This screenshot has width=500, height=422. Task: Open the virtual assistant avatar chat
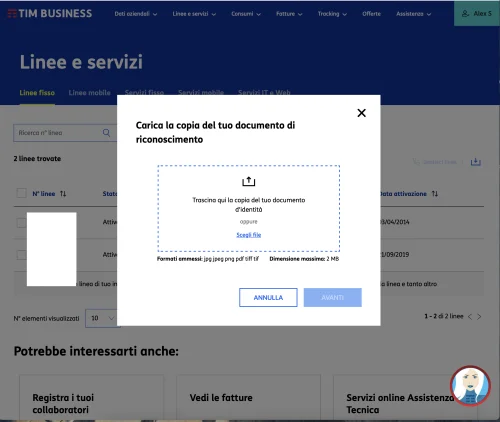[470, 385]
